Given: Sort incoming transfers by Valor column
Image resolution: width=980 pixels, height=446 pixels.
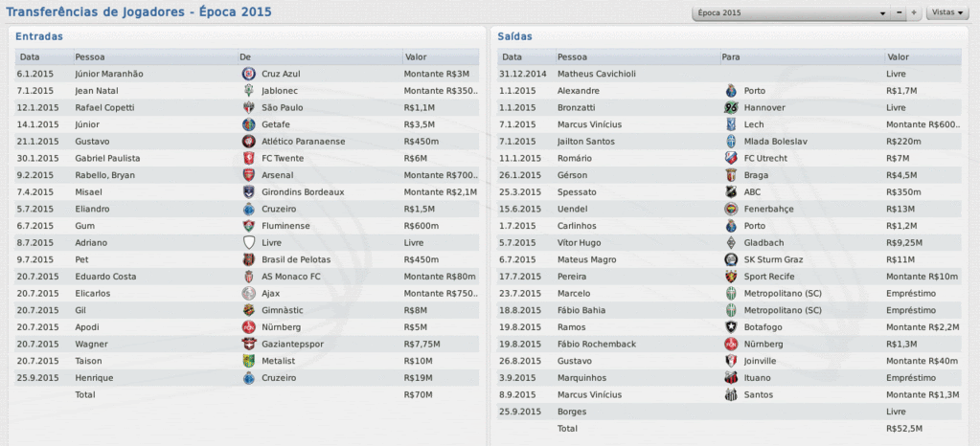Looking at the screenshot, I should [416, 56].
